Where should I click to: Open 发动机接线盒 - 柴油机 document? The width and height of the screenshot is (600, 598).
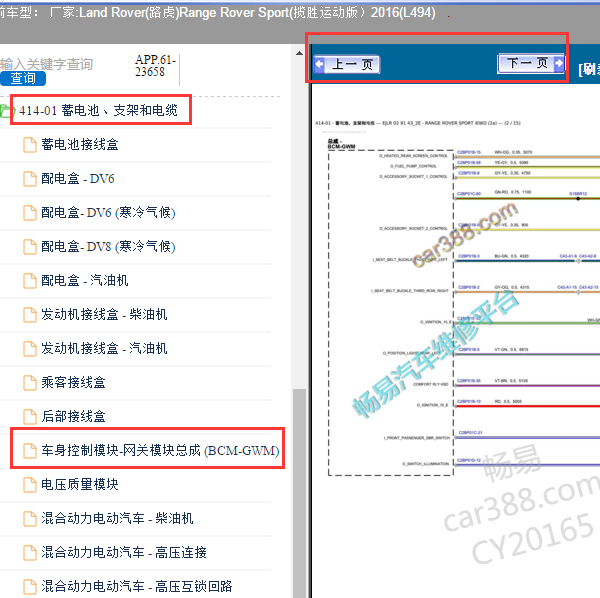click(104, 314)
